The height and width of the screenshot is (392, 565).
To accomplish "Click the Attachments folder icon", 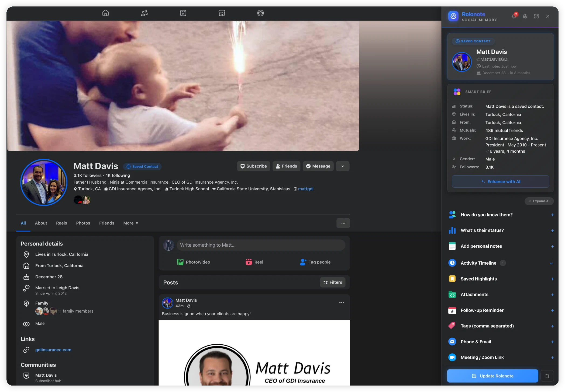I will [x=452, y=295].
